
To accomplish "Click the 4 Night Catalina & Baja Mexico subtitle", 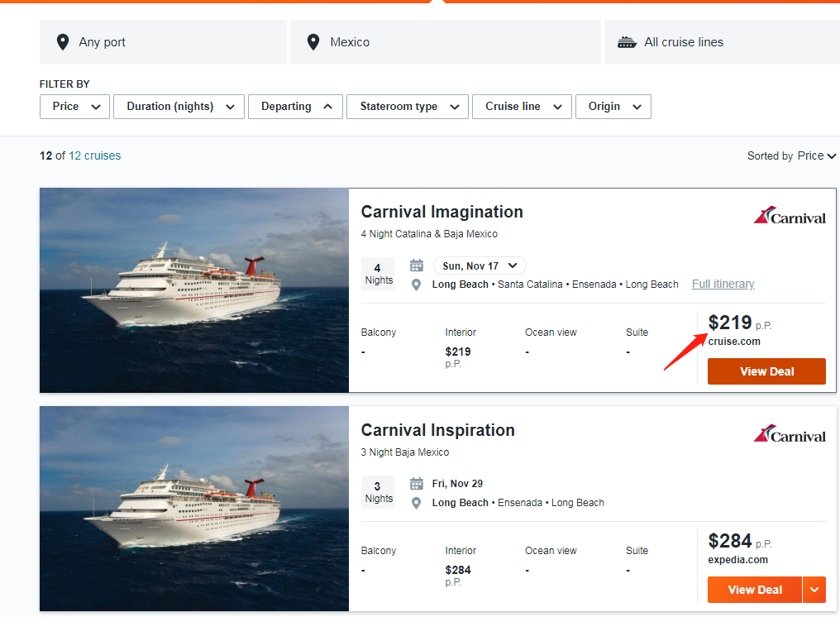I will 429,234.
